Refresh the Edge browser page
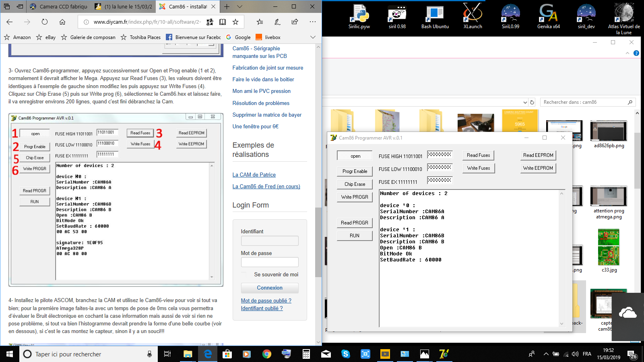The height and width of the screenshot is (362, 644). tap(45, 22)
